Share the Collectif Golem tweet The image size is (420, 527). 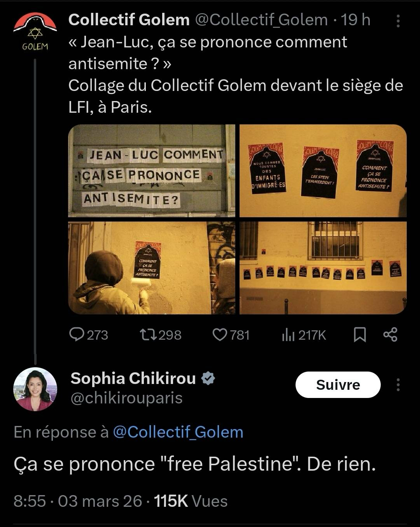point(390,335)
